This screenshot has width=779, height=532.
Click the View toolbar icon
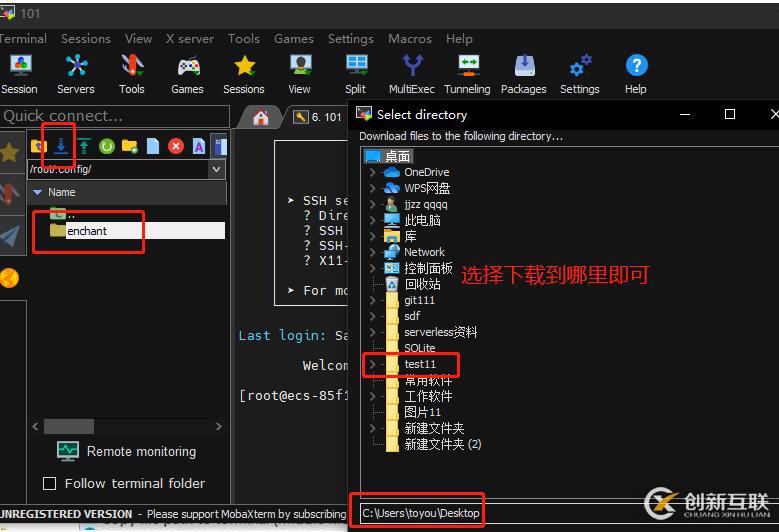click(x=300, y=75)
